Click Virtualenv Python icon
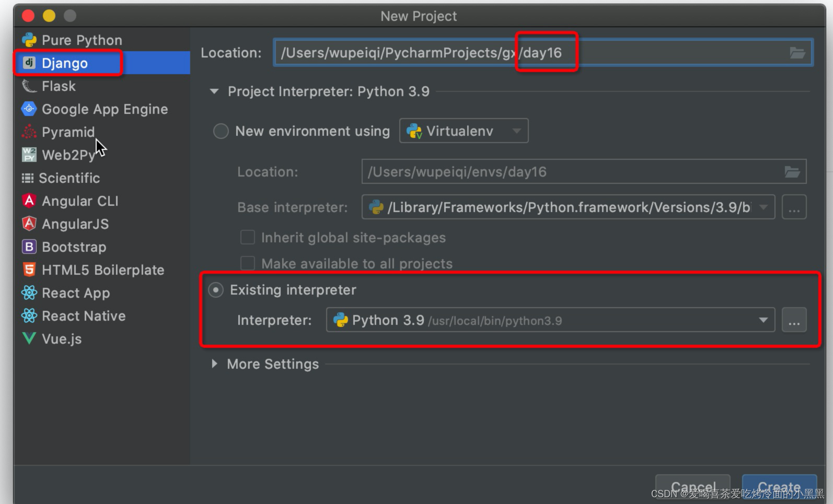The width and height of the screenshot is (833, 504). click(x=414, y=131)
